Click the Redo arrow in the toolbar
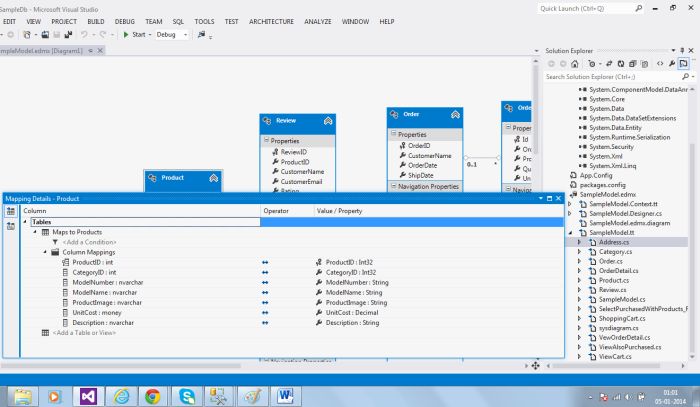700x407 pixels. pos(103,34)
